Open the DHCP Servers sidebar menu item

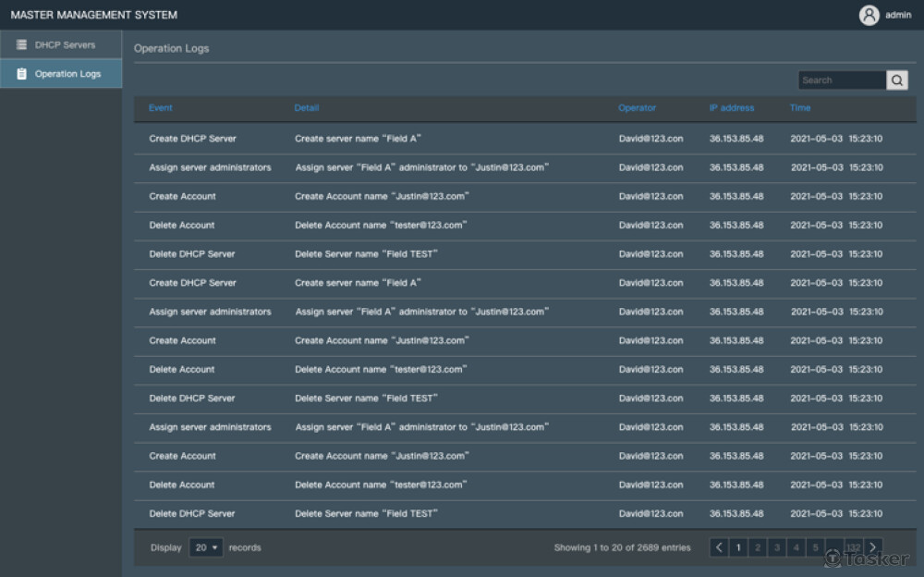[x=65, y=44]
